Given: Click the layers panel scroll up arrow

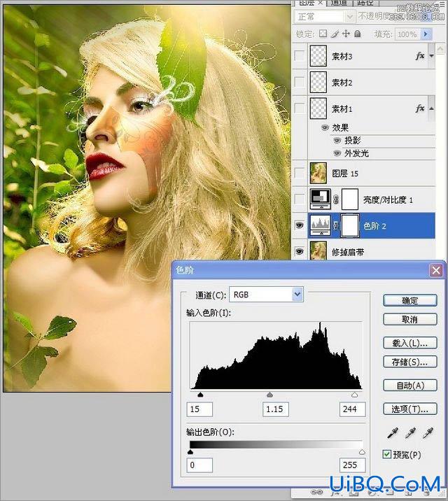Looking at the screenshot, I should click(440, 49).
